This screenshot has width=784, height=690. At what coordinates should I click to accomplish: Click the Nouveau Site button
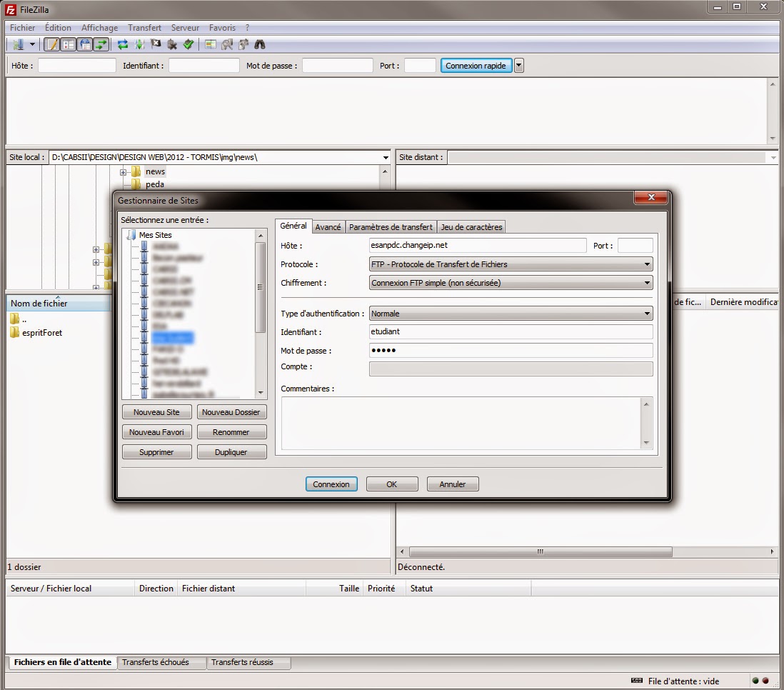(x=156, y=412)
